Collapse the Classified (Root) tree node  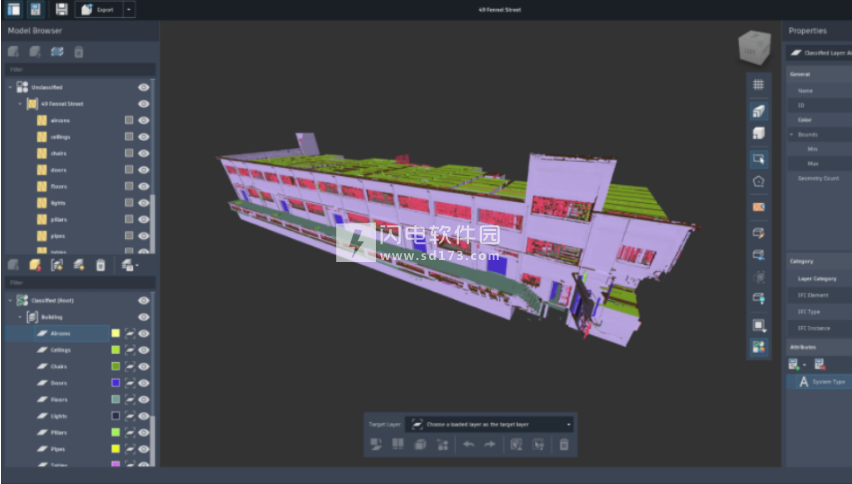(10, 300)
